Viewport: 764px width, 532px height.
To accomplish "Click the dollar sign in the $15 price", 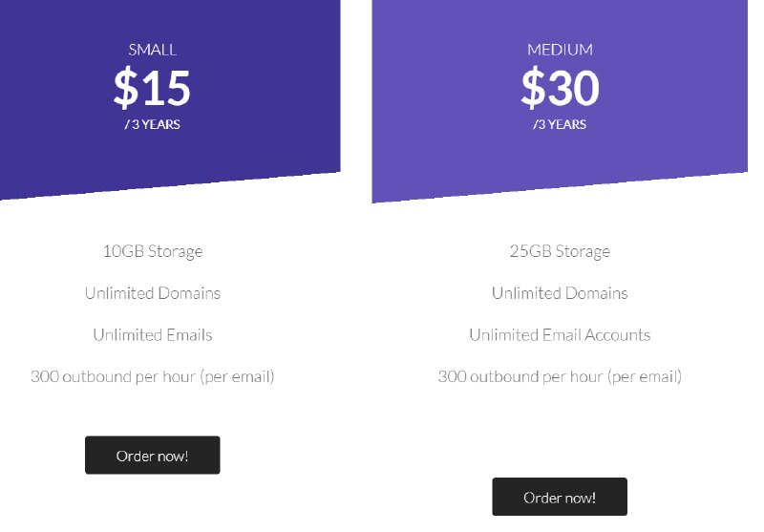I will [125, 88].
